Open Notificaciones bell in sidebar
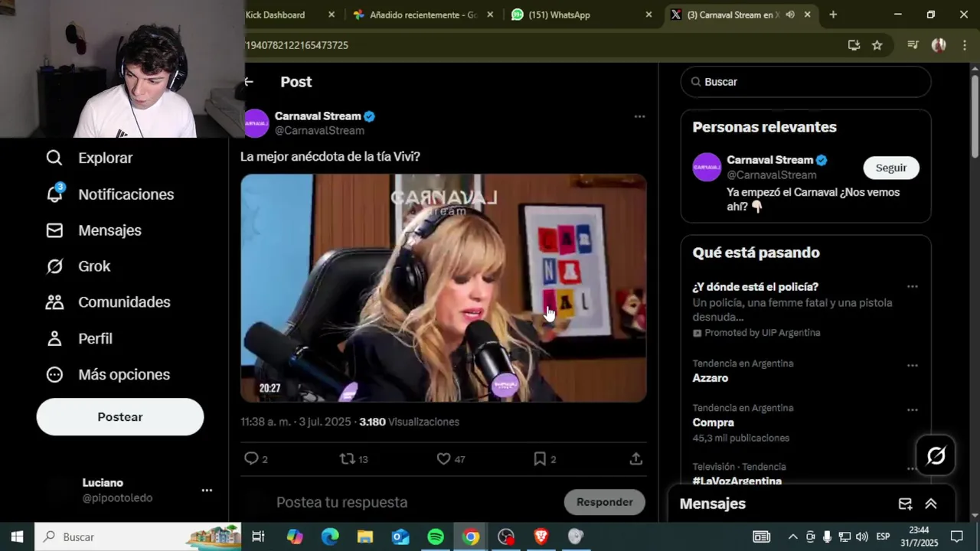This screenshot has height=551, width=980. click(109, 194)
